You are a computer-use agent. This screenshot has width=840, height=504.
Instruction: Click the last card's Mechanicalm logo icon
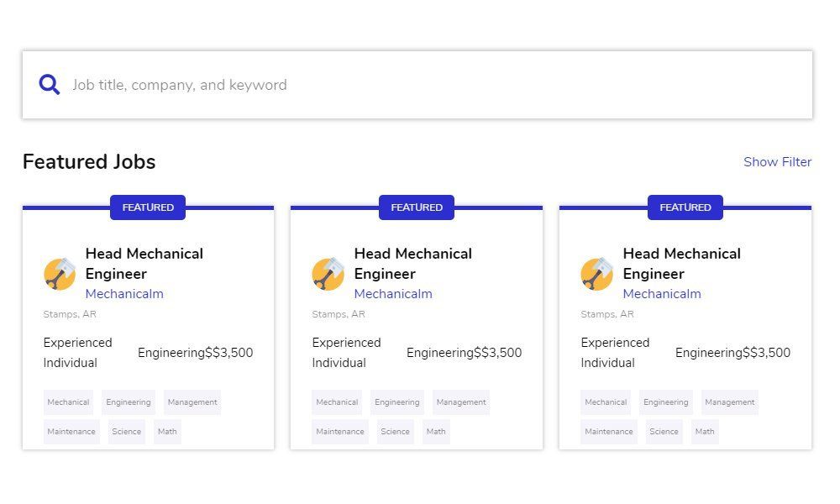coord(596,274)
